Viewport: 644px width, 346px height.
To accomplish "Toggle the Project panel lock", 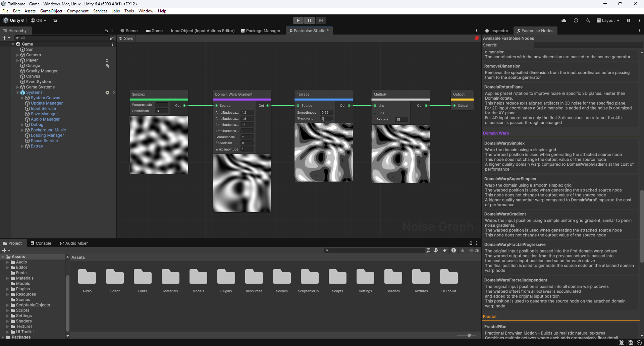I will (x=471, y=243).
